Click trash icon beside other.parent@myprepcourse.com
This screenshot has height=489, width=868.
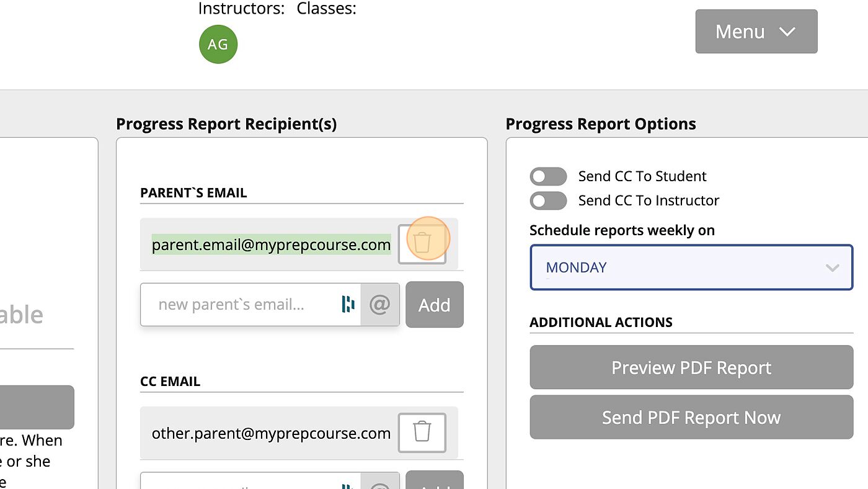pos(422,432)
